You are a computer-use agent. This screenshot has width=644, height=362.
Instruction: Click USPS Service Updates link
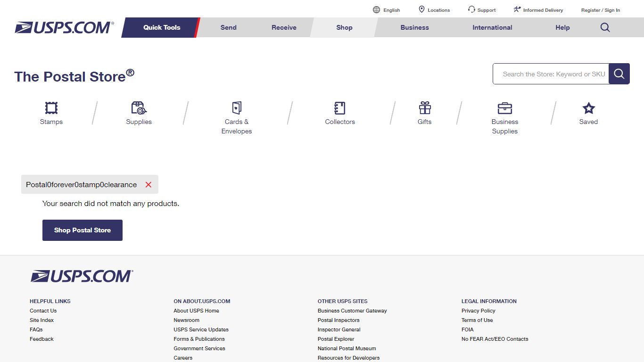point(201,329)
